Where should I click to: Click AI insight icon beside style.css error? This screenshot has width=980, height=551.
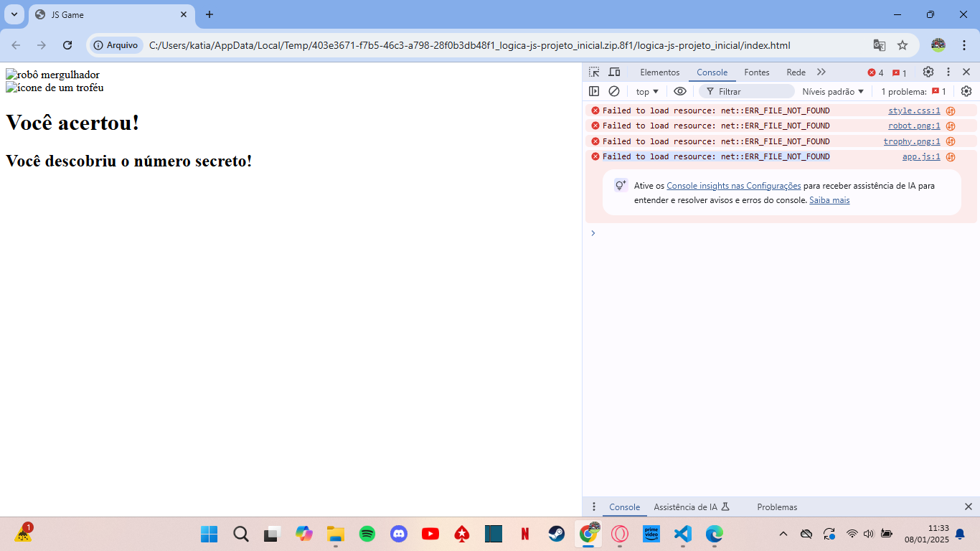(951, 110)
